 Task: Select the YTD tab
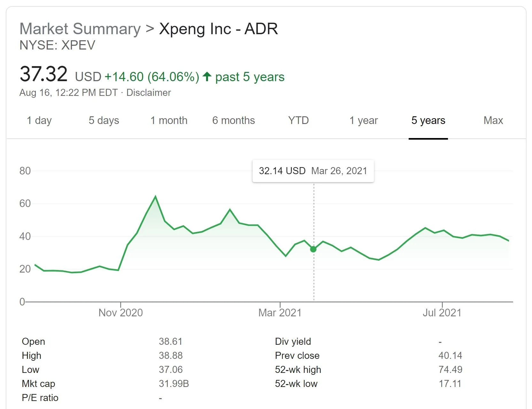pos(298,120)
